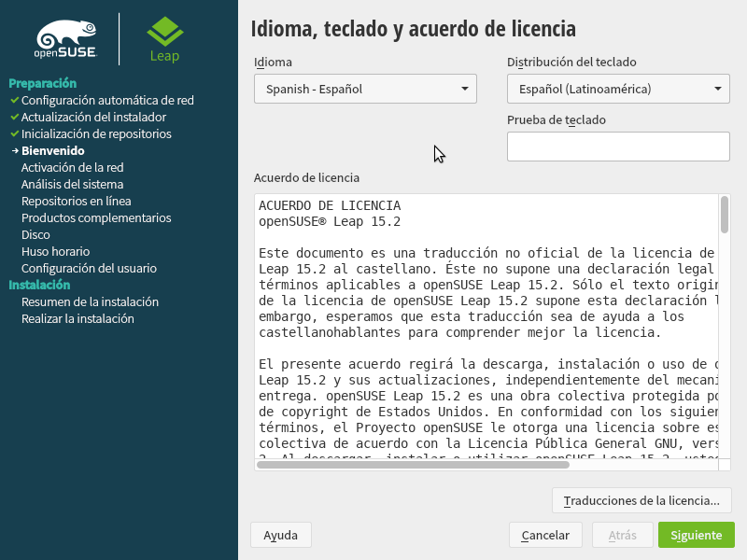The image size is (747, 560).
Task: Click the ACUERDO DE LICENCIA text line
Action: [330, 205]
